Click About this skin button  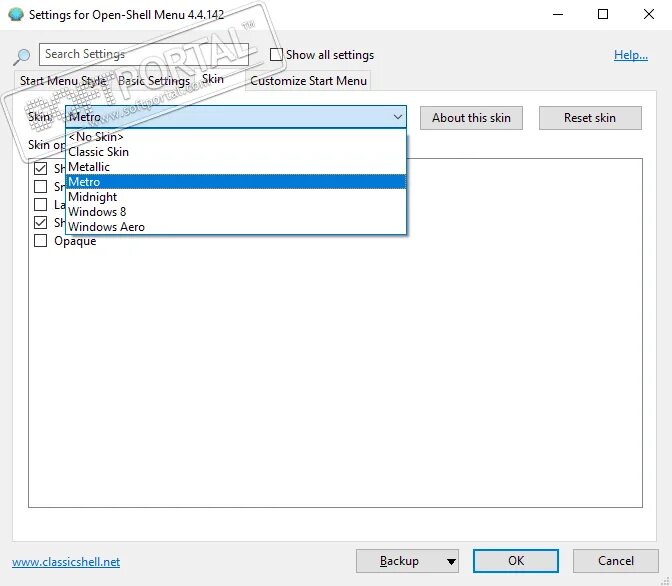(x=471, y=118)
